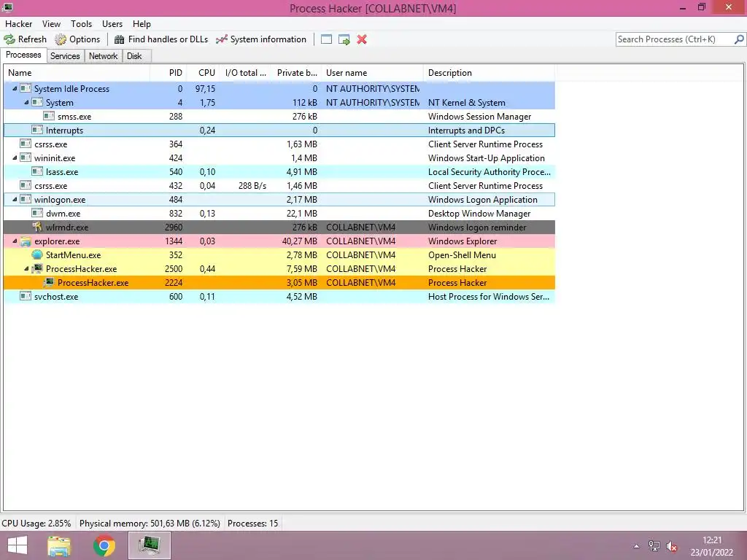The image size is (747, 560).
Task: Click the lsass.exe process icon
Action: pyautogui.click(x=37, y=171)
